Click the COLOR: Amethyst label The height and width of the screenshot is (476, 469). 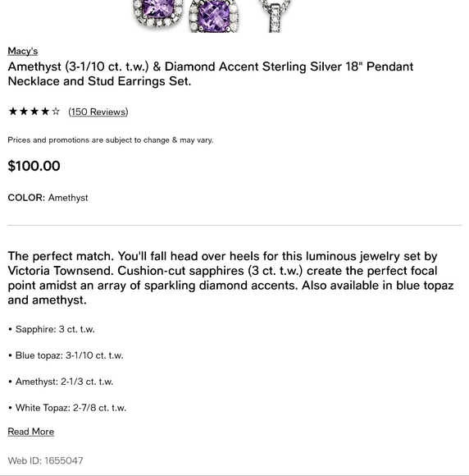point(48,198)
